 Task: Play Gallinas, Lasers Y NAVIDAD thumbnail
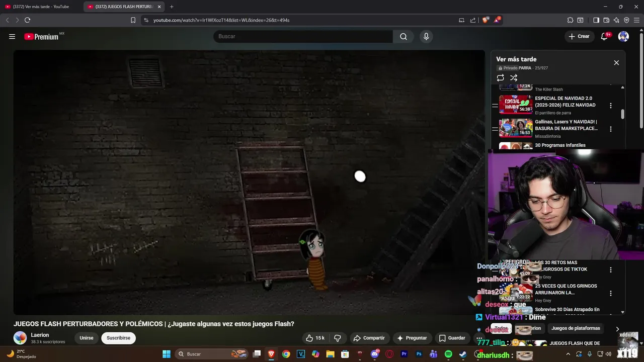(516, 128)
